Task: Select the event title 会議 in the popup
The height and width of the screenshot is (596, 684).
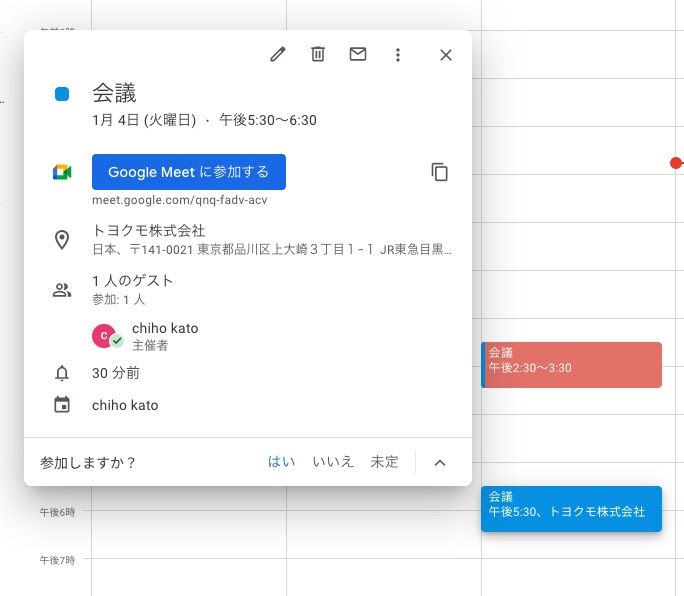Action: [114, 93]
